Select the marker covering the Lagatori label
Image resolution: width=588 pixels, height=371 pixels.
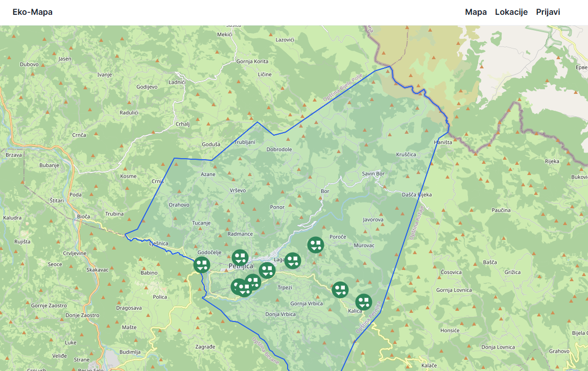pos(292,261)
